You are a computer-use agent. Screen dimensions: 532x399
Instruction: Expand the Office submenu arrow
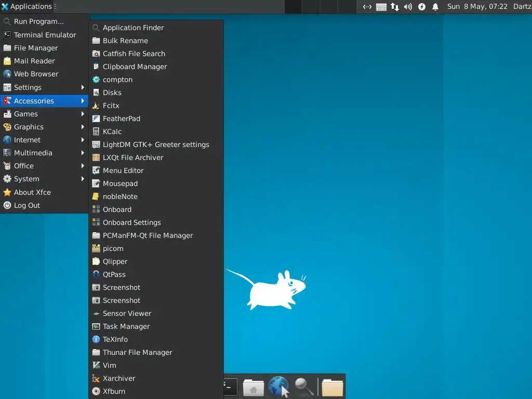coord(83,166)
